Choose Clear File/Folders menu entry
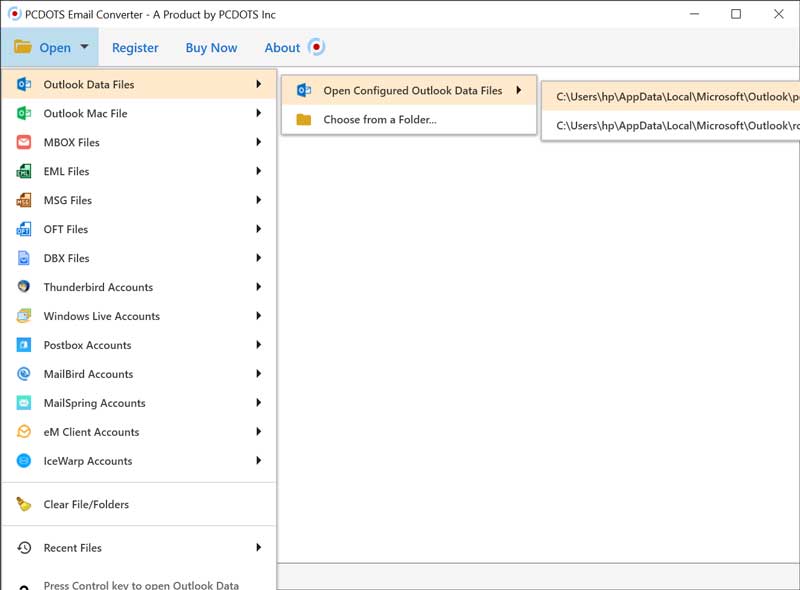The image size is (800, 590). point(139,504)
